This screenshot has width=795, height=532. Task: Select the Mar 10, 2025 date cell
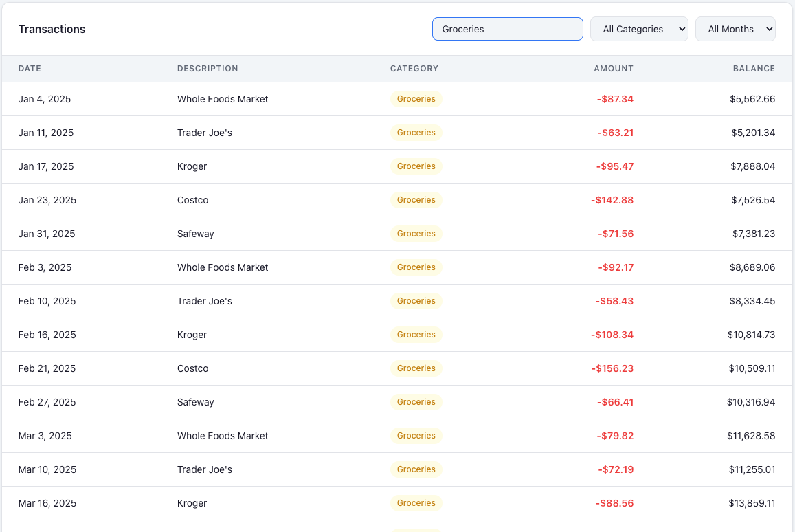47,469
